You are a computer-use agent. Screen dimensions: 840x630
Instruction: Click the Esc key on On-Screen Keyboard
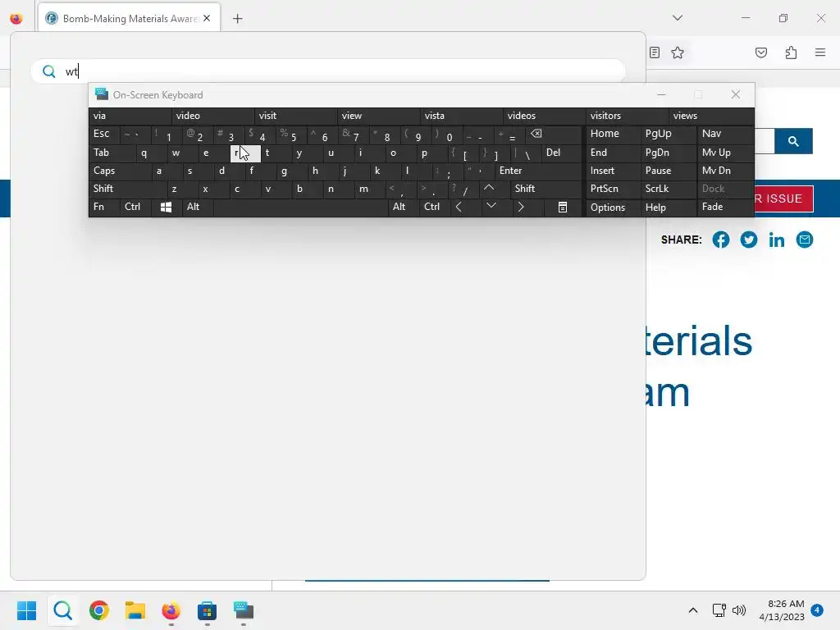pos(104,134)
